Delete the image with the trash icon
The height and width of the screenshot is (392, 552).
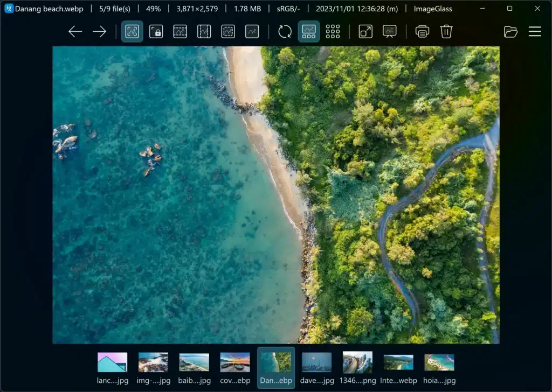point(446,32)
